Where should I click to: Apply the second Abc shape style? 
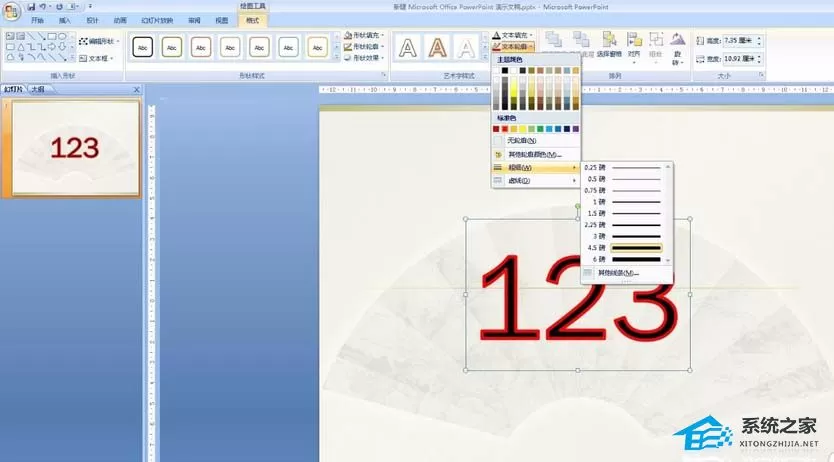(x=172, y=47)
